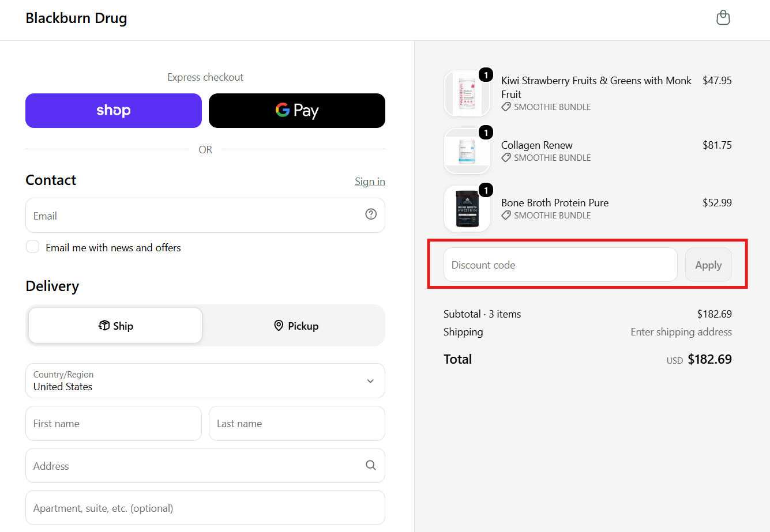Click the tag icon under Kiwi Strawberry Fruits
Image resolution: width=770 pixels, height=532 pixels.
[x=506, y=107]
